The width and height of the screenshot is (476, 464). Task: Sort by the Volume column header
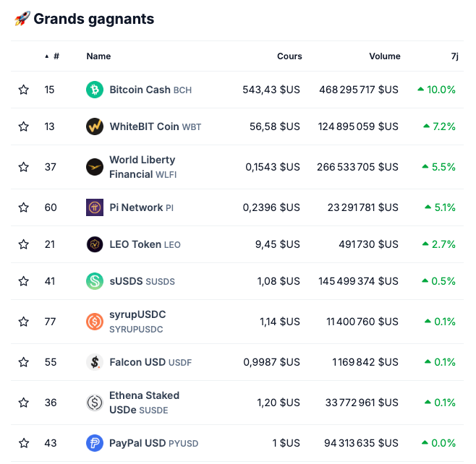tap(384, 56)
